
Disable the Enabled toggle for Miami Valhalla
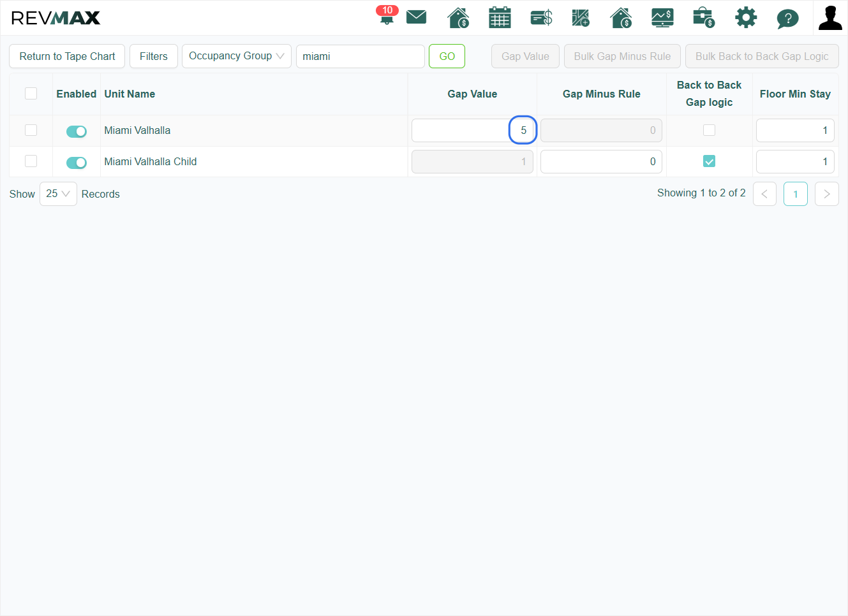pyautogui.click(x=77, y=131)
